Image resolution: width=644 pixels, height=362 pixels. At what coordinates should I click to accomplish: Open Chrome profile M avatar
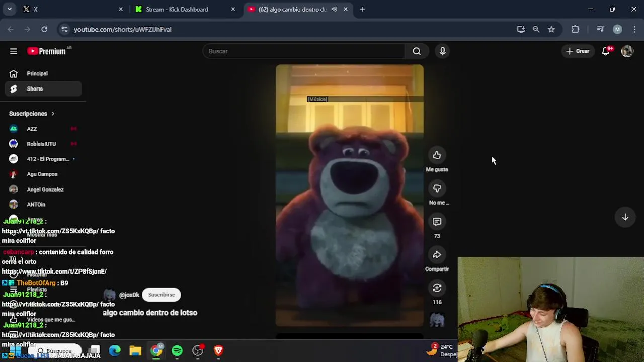[617, 29]
